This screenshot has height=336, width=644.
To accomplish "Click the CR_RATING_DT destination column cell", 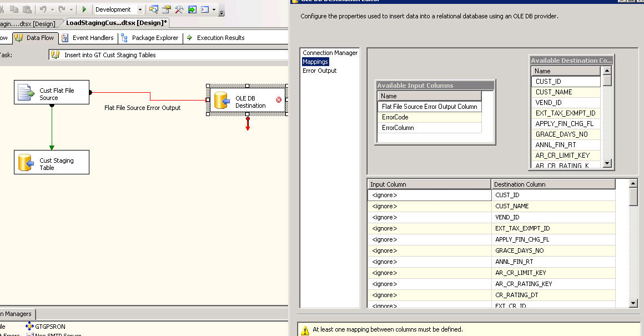I will 554,295.
